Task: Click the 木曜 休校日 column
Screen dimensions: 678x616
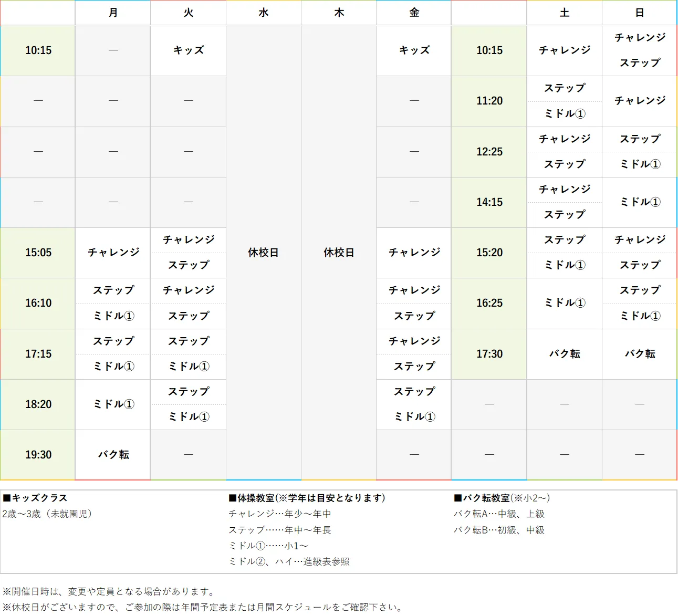Action: (338, 253)
